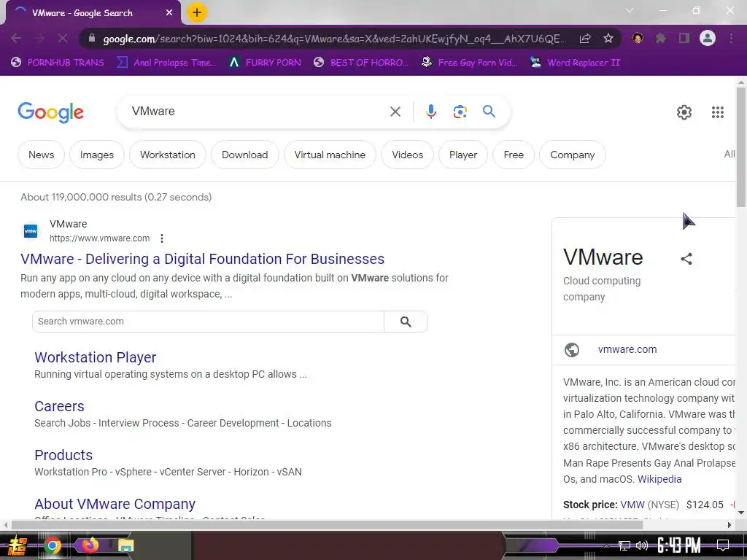
Task: Click the vmware.com site search button
Action: [x=406, y=322]
